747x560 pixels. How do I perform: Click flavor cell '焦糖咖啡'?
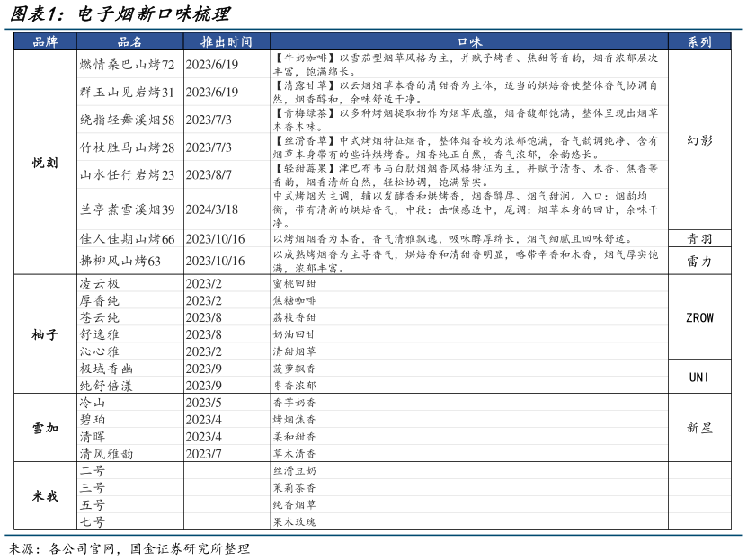295,300
